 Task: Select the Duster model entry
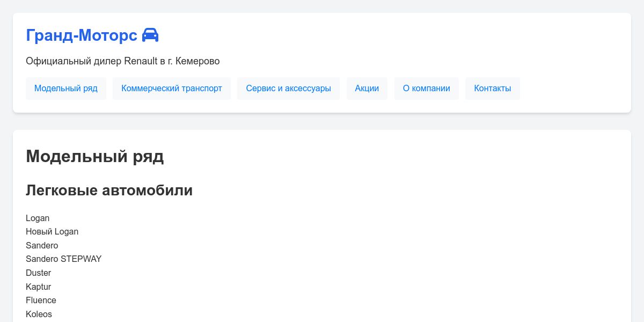coord(39,273)
